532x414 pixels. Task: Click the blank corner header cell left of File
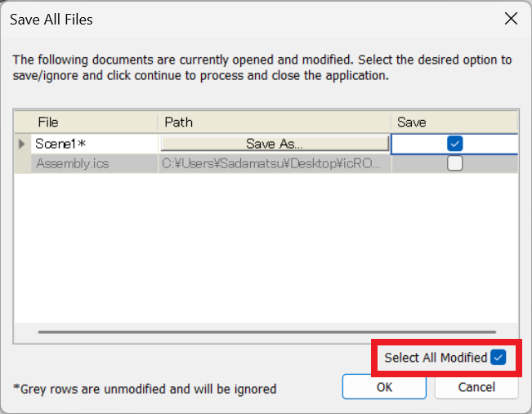22,122
